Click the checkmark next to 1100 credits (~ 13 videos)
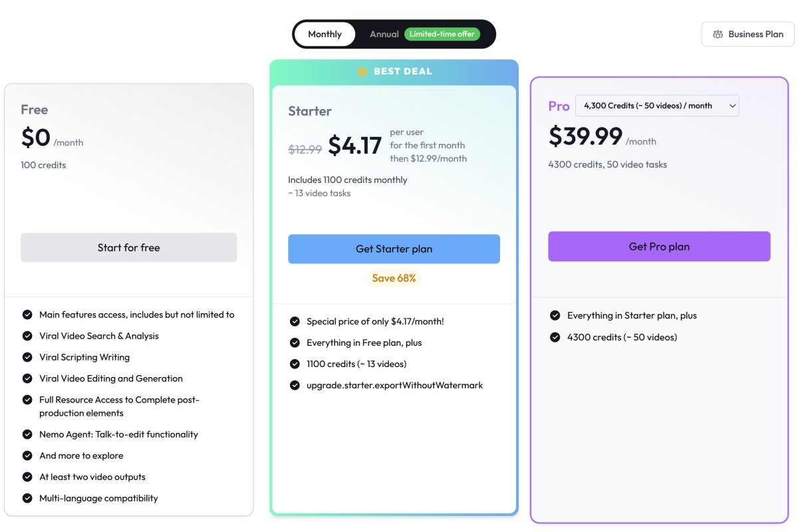This screenshot has height=532, width=798. tap(295, 364)
